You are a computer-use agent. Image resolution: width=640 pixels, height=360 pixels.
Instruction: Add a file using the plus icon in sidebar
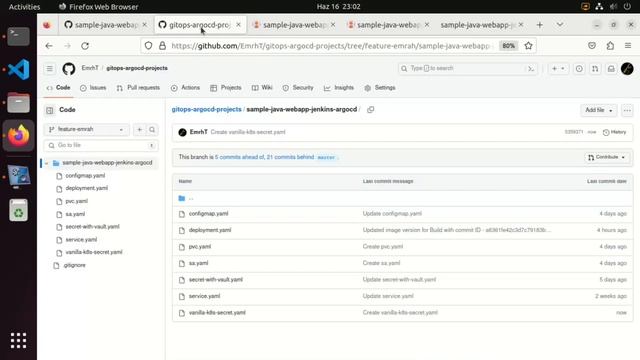(139, 129)
